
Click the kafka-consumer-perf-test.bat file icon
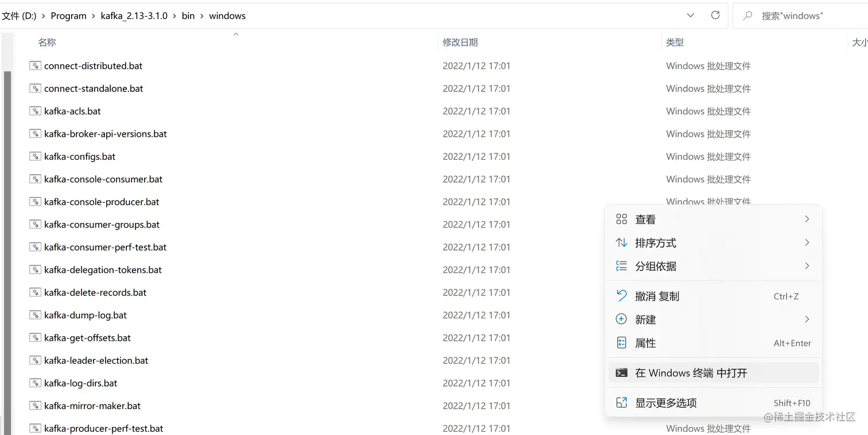click(35, 247)
